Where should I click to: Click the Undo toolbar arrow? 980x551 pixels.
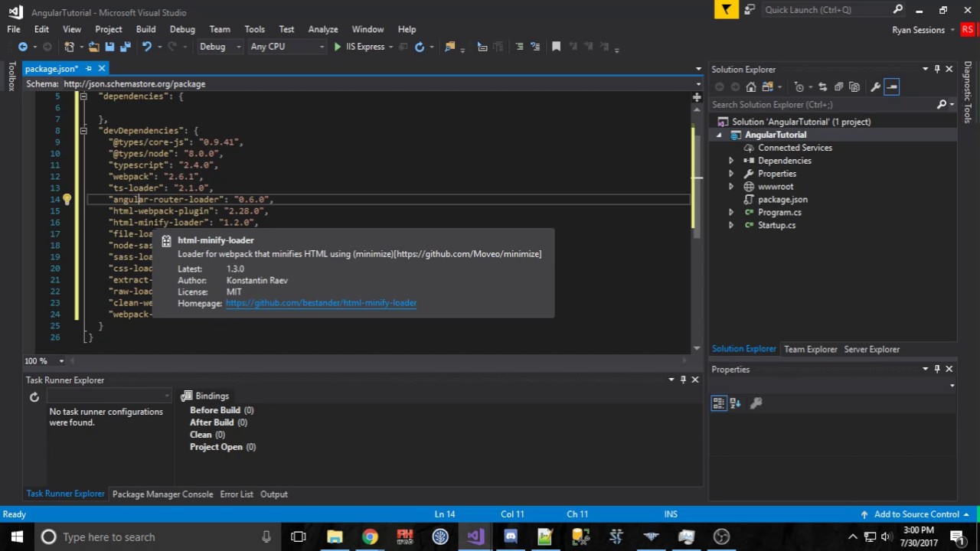click(x=146, y=47)
